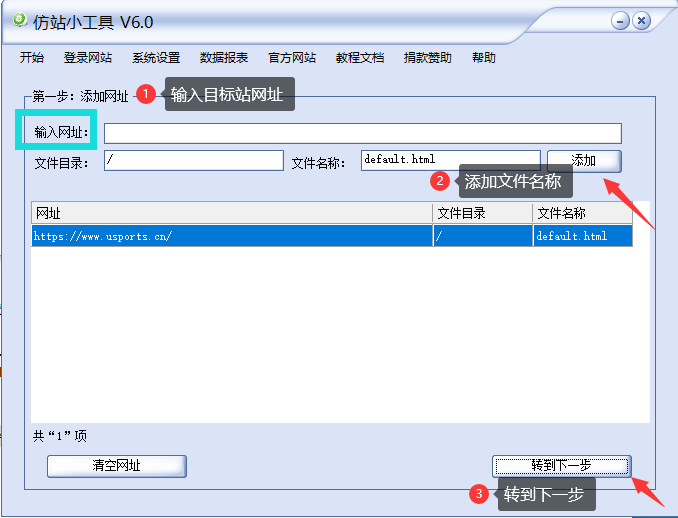This screenshot has height=518, width=678.
Task: Click the 添加 button
Action: click(x=584, y=161)
